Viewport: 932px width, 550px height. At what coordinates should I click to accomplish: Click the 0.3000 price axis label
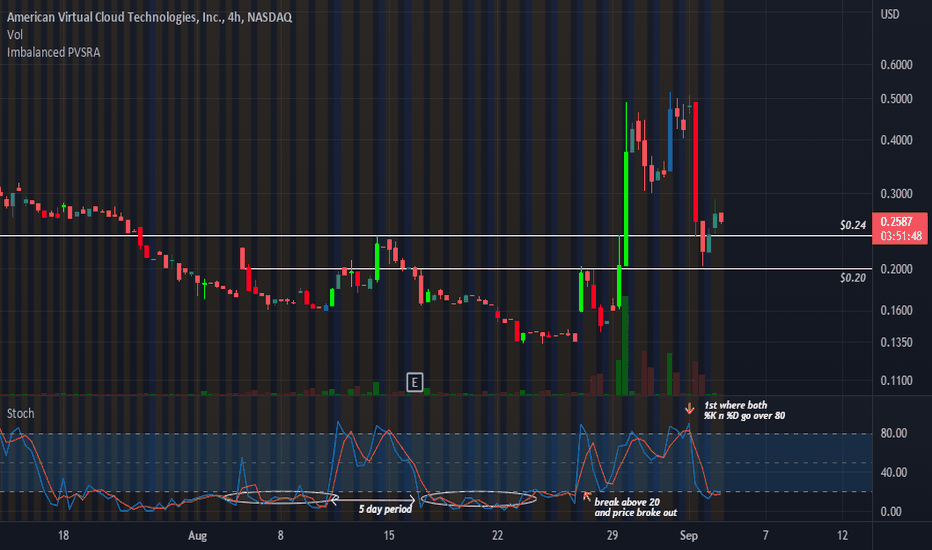tap(896, 194)
